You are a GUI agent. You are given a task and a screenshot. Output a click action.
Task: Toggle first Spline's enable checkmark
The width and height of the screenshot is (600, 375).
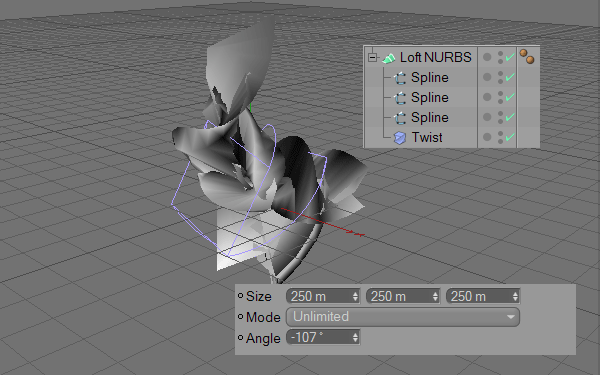509,77
